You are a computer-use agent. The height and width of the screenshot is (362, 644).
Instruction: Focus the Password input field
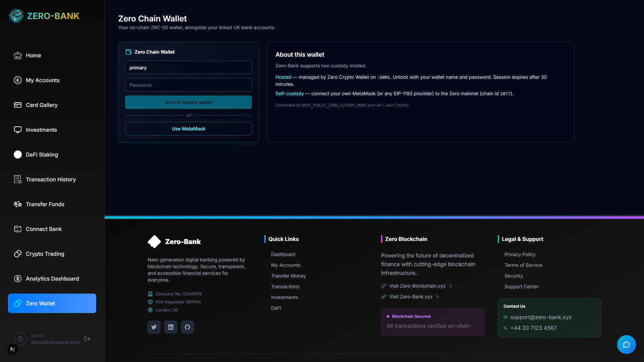pyautogui.click(x=188, y=85)
